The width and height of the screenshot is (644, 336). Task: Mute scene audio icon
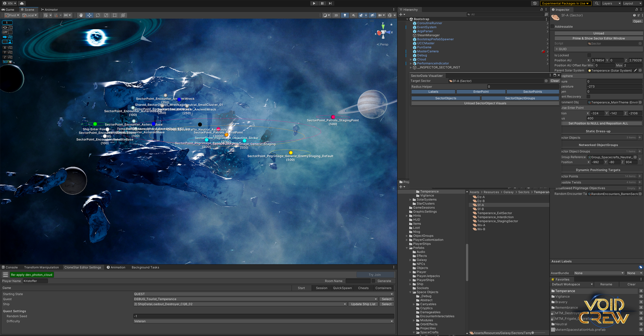[x=354, y=15]
